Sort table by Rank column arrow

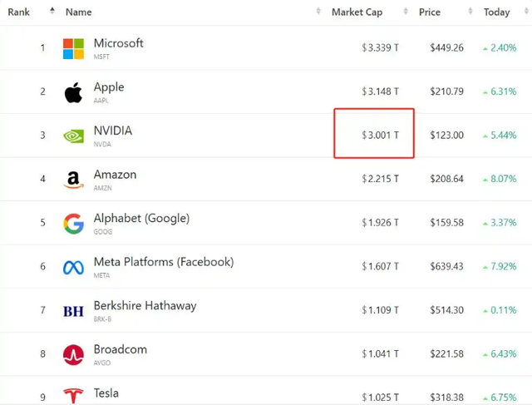52,11
